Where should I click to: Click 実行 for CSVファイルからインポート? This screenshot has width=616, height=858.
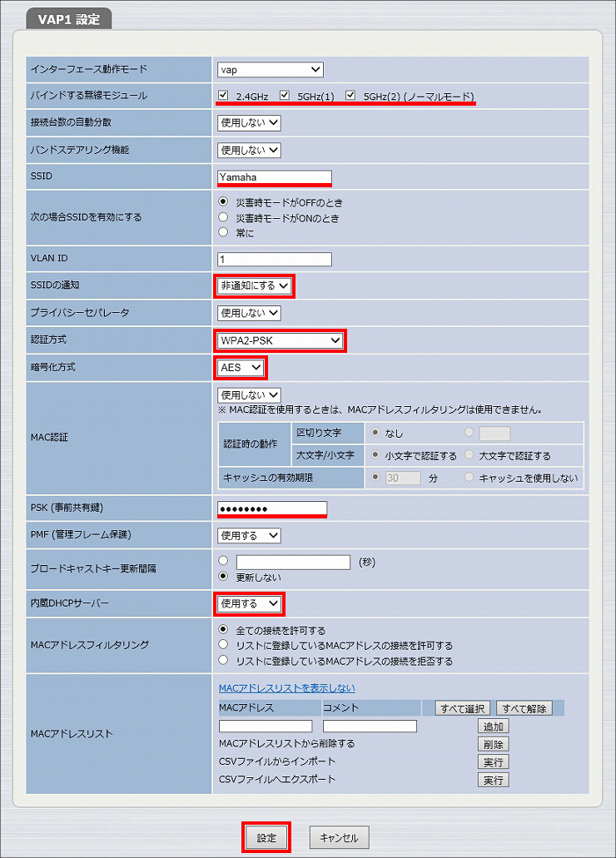point(494,761)
